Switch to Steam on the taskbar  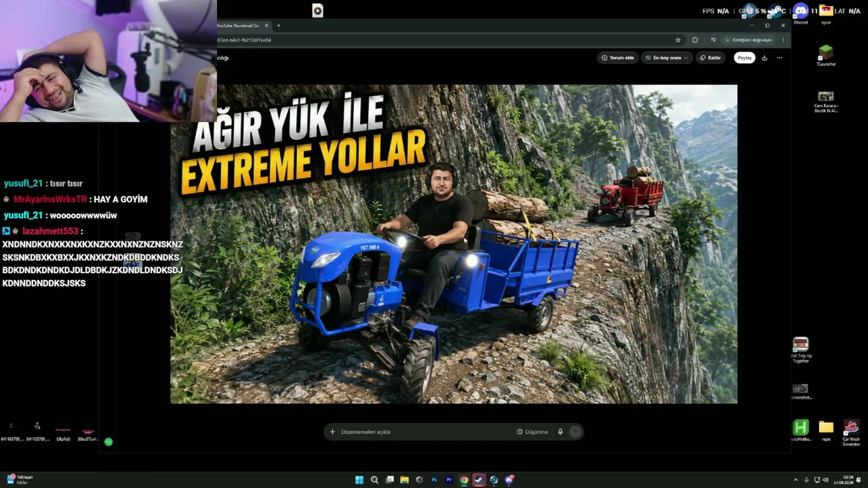pos(479,480)
